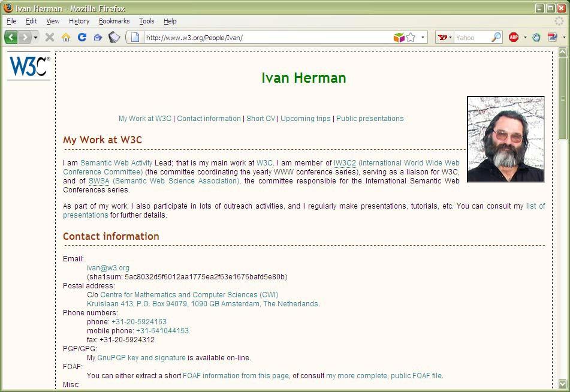This screenshot has height=392, width=570.
Task: Open 'FOAF information from this page' link
Action: click(236, 376)
